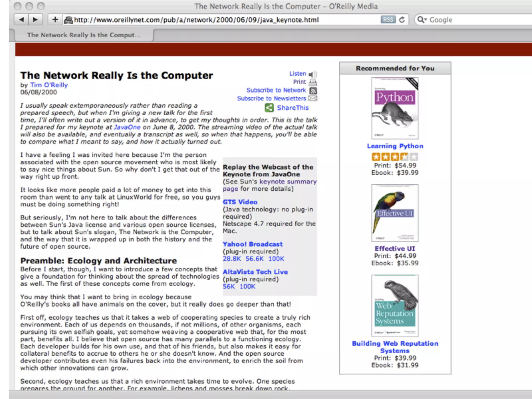Click the plus Add Bookmark button
532x399 pixels.
click(55, 19)
